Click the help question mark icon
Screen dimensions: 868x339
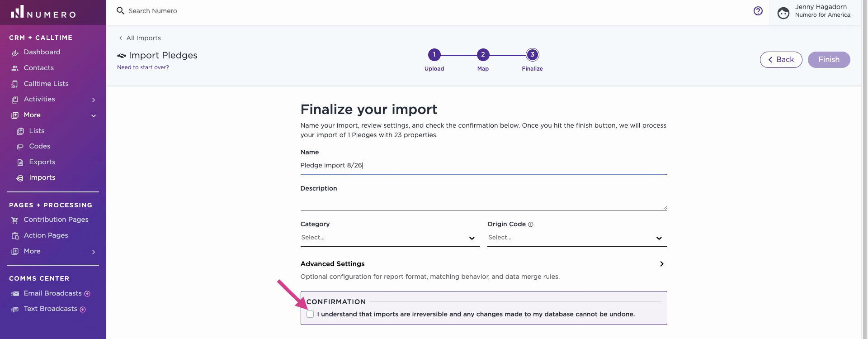coord(758,11)
